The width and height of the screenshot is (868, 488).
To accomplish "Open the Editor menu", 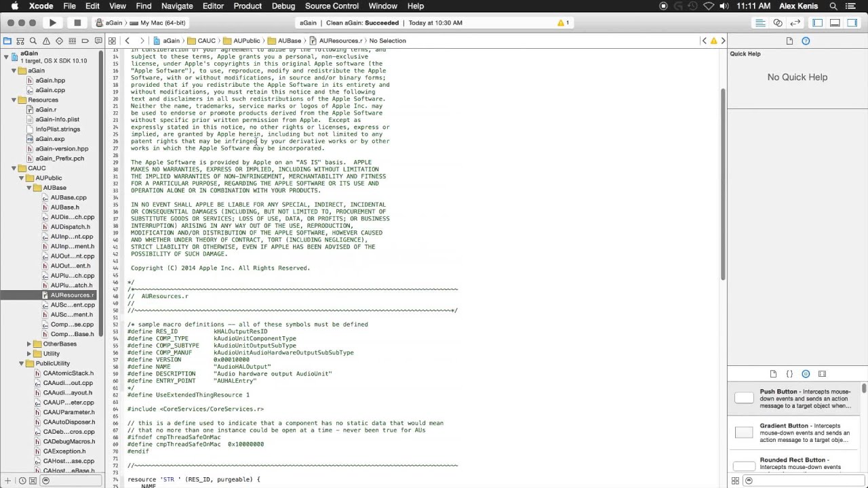I will click(x=213, y=6).
